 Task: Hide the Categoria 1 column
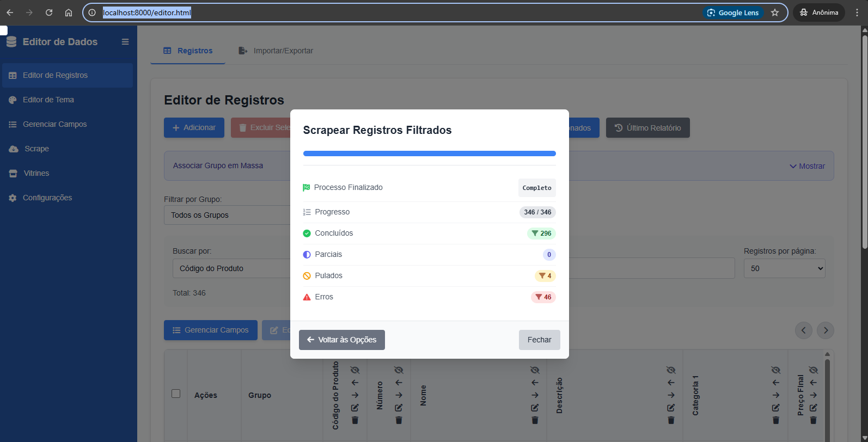tap(776, 370)
